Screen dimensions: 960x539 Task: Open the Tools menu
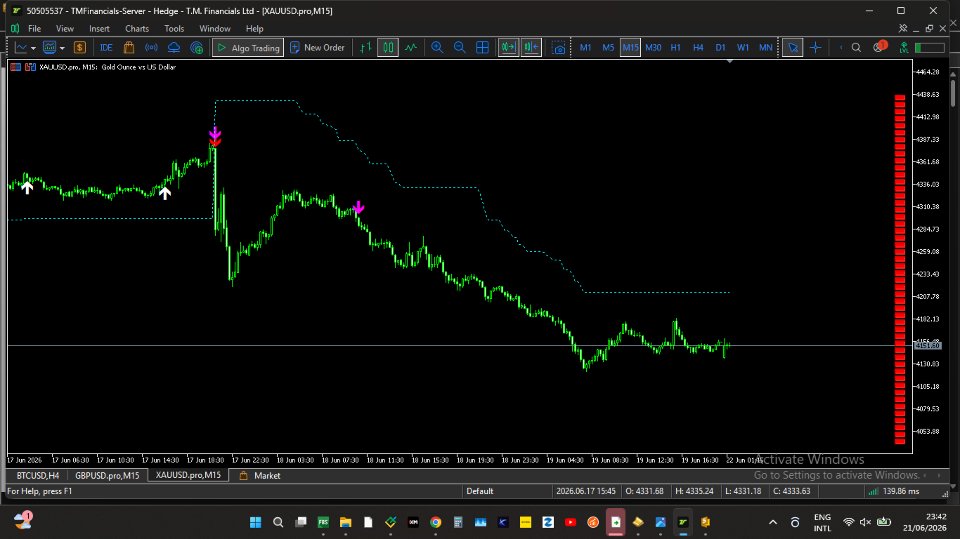click(174, 28)
